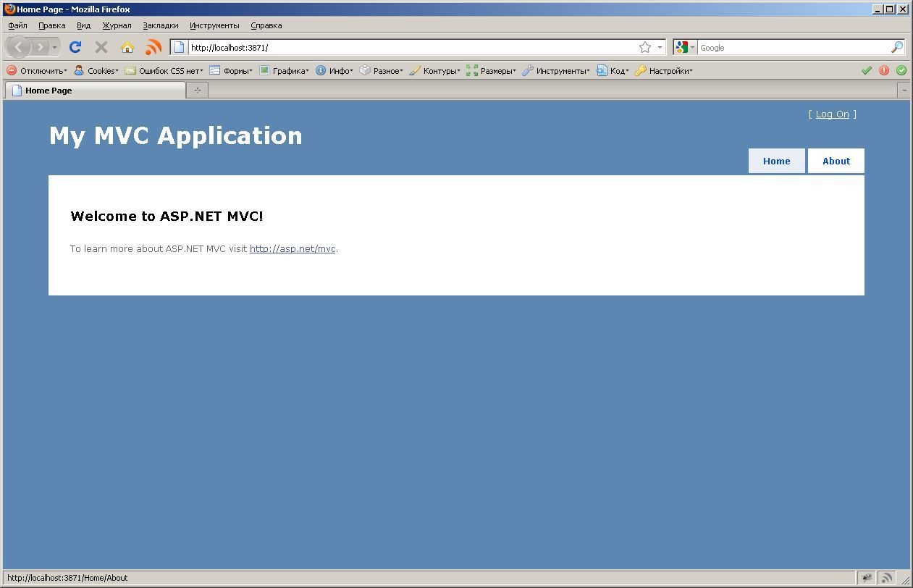Click the status bar spider icon
913x588 pixels.
pos(867,578)
